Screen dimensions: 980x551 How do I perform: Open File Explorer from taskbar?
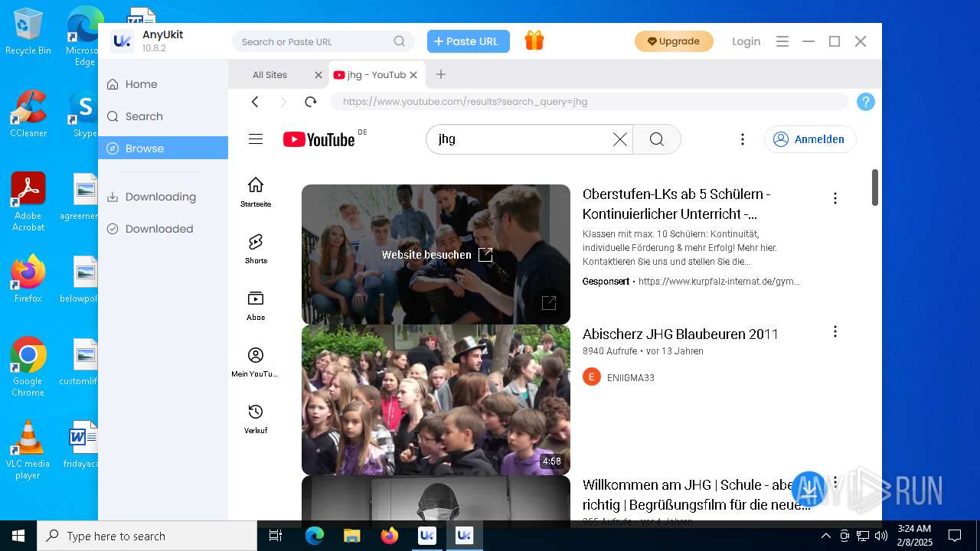[351, 536]
